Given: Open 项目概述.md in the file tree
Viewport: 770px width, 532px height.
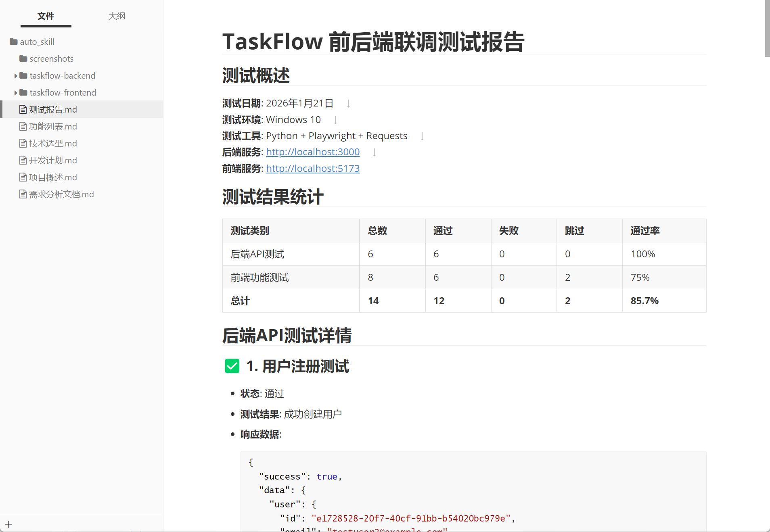Looking at the screenshot, I should [53, 177].
